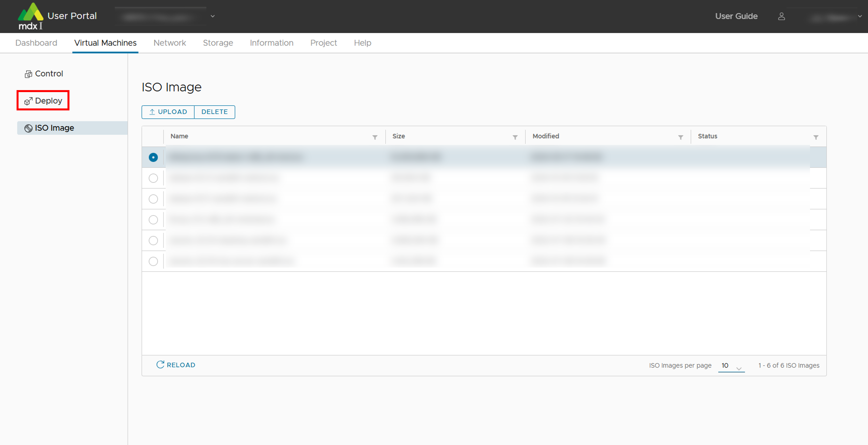
Task: Expand the project selector dropdown chevron
Action: (x=213, y=16)
